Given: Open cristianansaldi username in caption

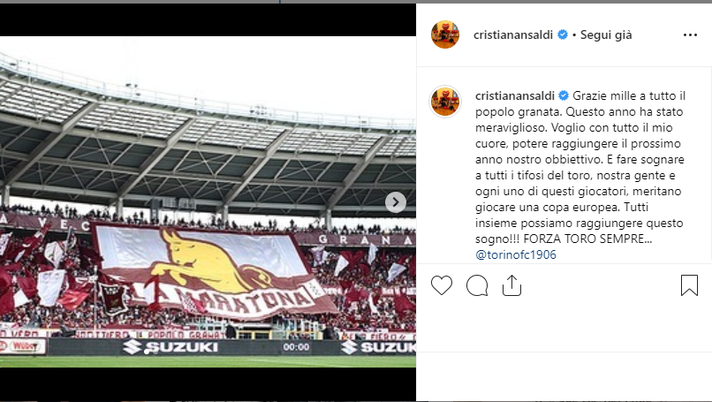Looking at the screenshot, I should point(515,96).
